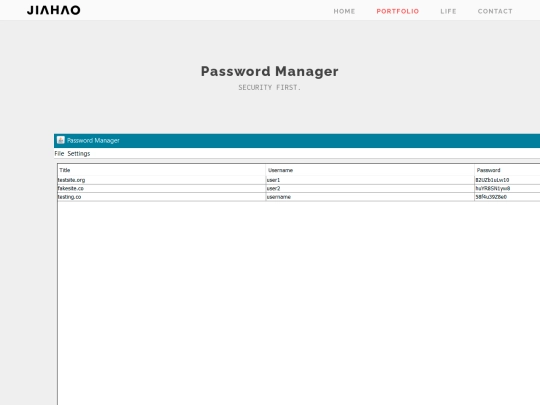
Task: Open the File menu in Password Manager
Action: click(x=59, y=154)
